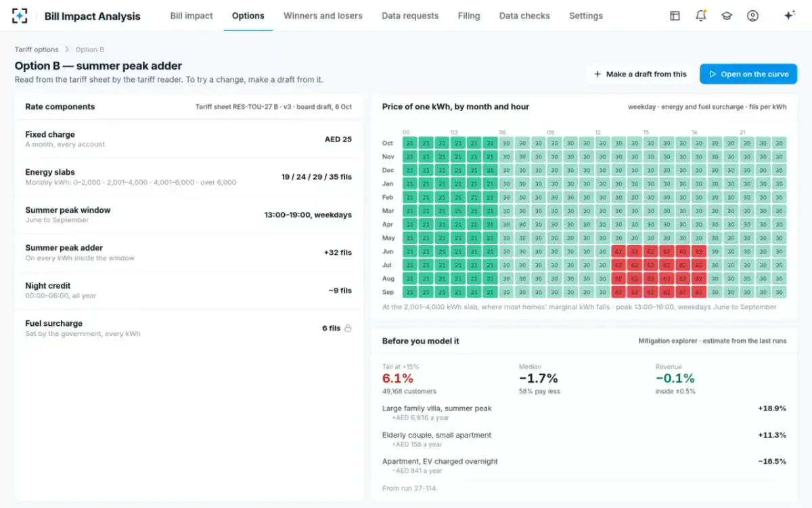Viewport: 812px width, 508px height.
Task: Open the Large family villa persona row
Action: tap(584, 412)
